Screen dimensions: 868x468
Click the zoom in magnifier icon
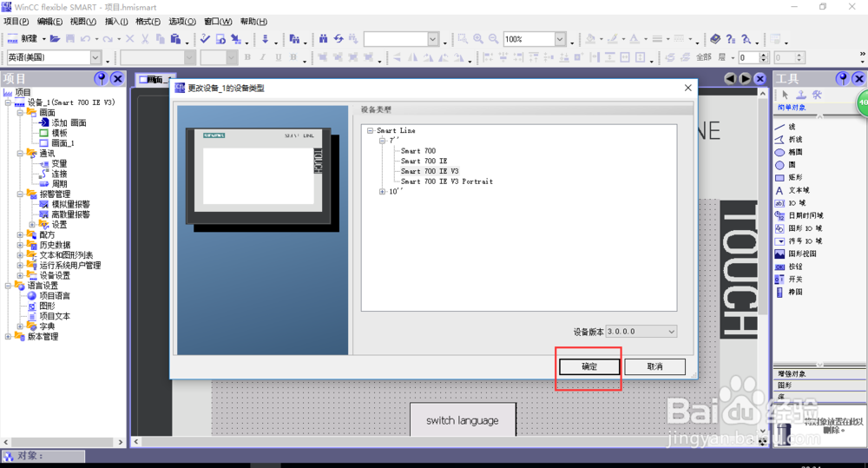pos(477,39)
